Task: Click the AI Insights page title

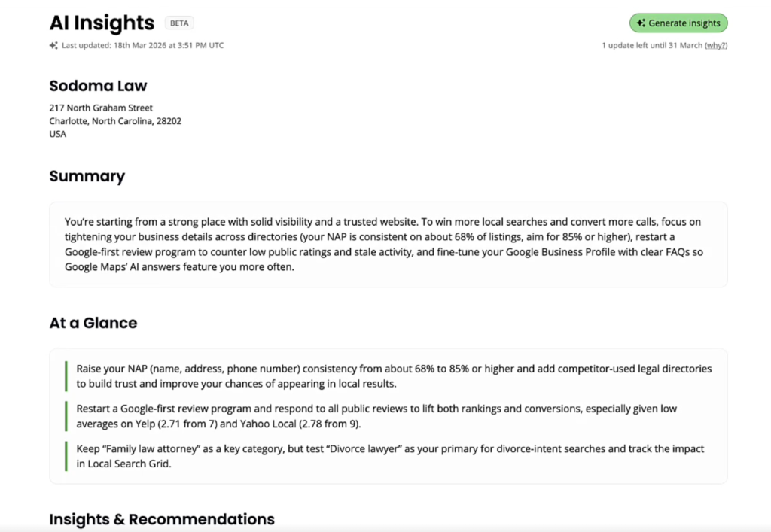Action: 102,23
